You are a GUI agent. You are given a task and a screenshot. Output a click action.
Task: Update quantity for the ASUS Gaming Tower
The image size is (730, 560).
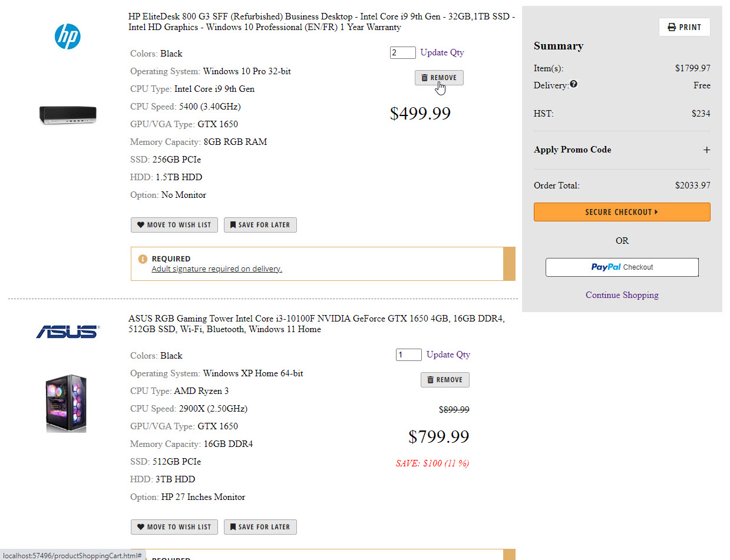click(x=448, y=354)
